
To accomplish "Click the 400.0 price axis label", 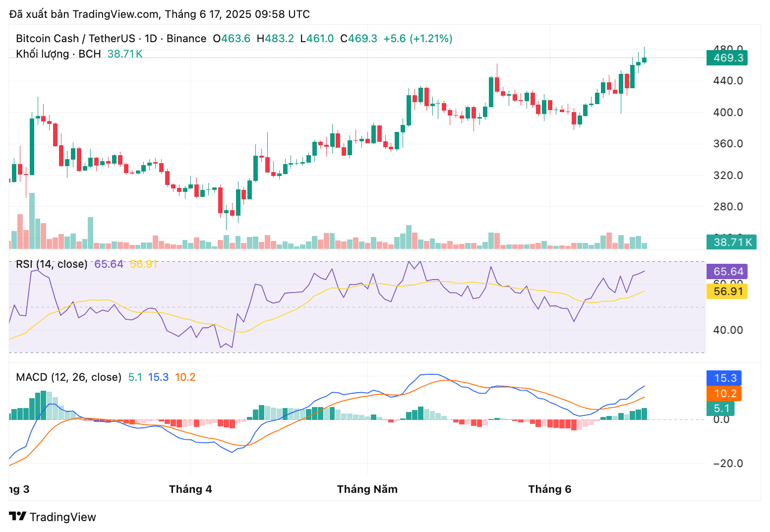I will 727,113.
